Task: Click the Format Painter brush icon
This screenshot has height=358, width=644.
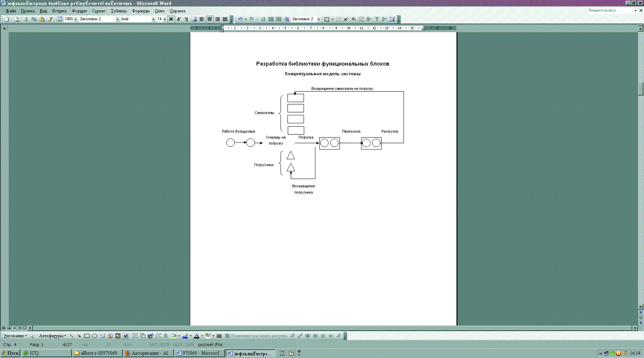Action: (x=50, y=19)
